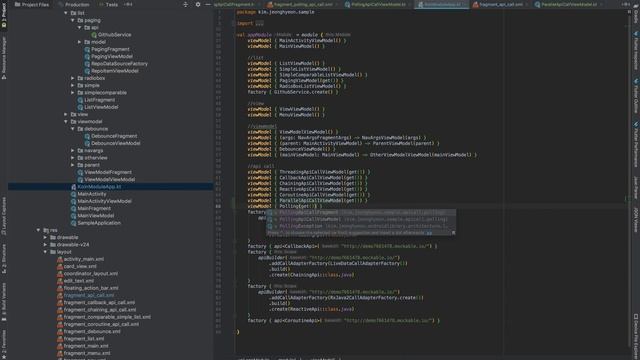Screen dimensions: 640x360
Task: Expand the otherview folder
Action: pos(73,158)
